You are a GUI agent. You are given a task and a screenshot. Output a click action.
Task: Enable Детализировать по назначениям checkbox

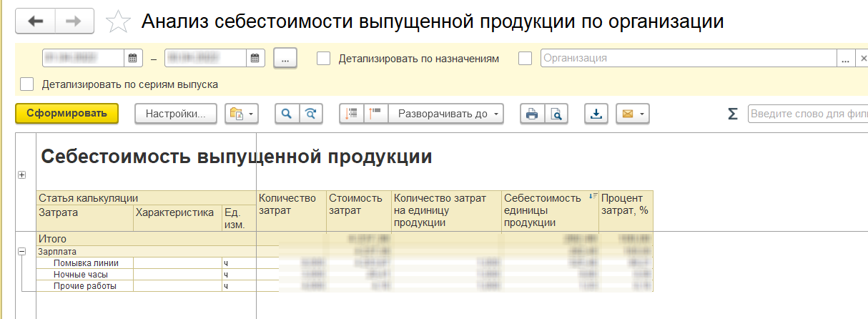tap(323, 58)
